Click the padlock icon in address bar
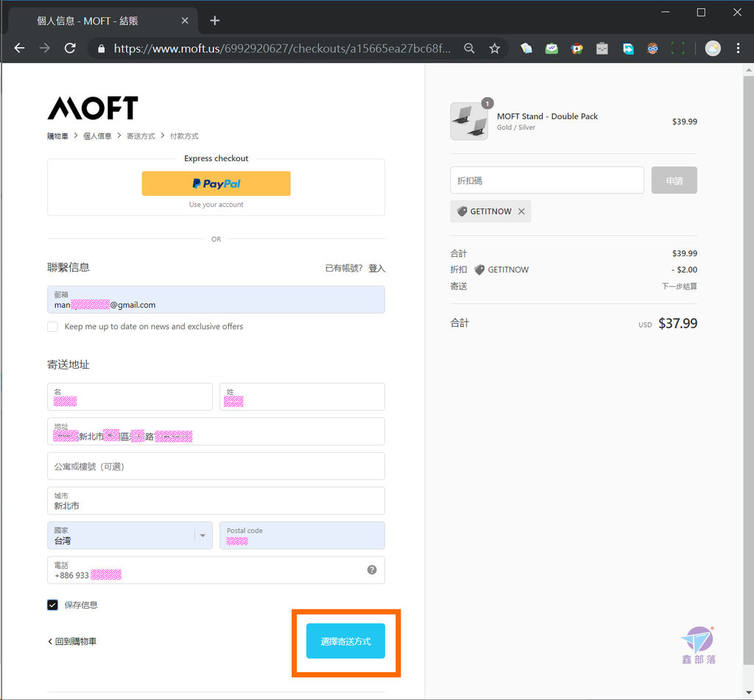This screenshot has height=700, width=754. (x=101, y=49)
